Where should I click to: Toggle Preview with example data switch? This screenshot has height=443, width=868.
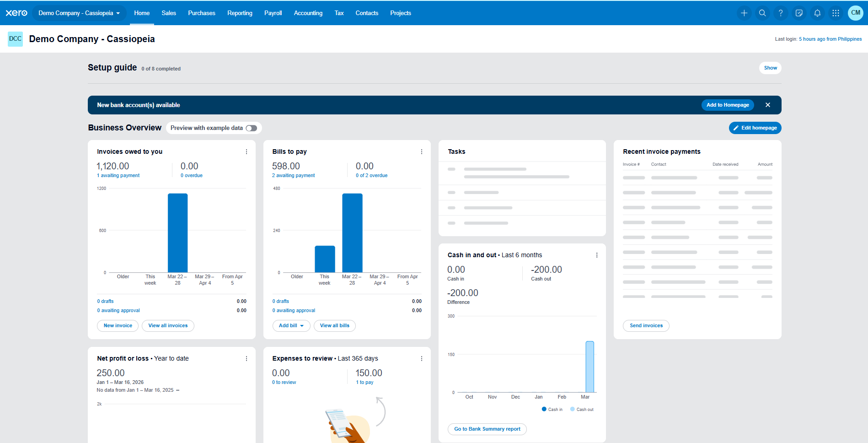click(252, 128)
